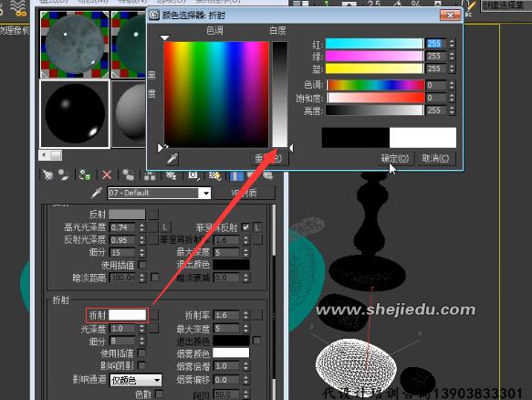Select the black glossy sphere material slot
This screenshot has height=400, width=532.
click(x=75, y=114)
